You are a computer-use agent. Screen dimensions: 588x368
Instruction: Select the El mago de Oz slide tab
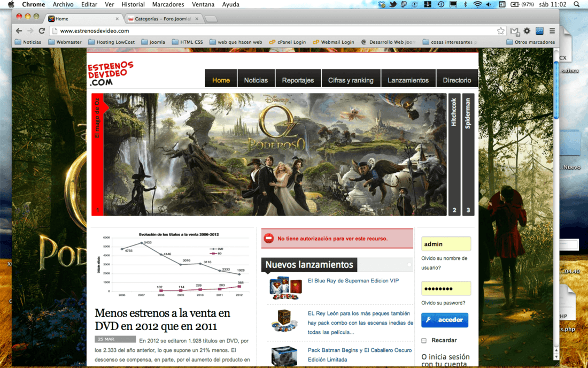(x=97, y=154)
